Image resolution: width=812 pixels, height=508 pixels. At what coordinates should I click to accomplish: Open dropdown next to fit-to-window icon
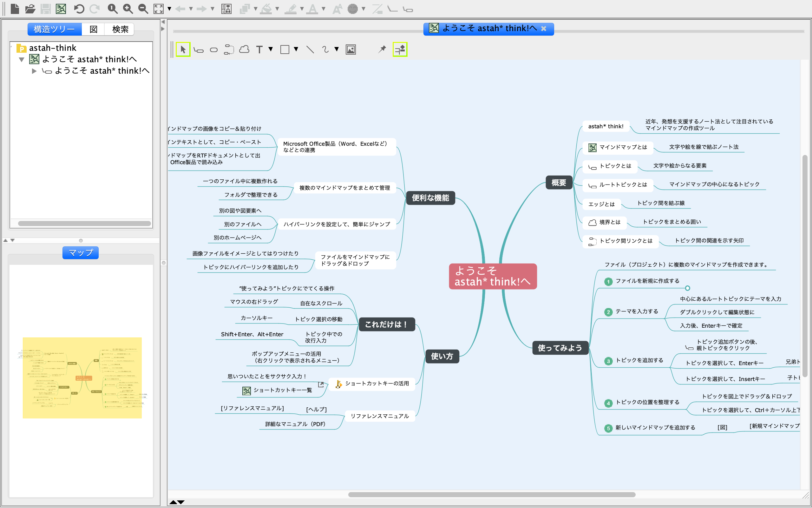[x=169, y=9]
